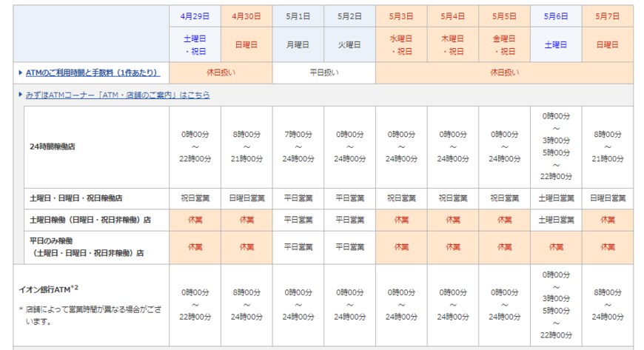Click the イオン銀行ATM row heading
Viewport: 644px width, 350px height.
click(x=46, y=288)
